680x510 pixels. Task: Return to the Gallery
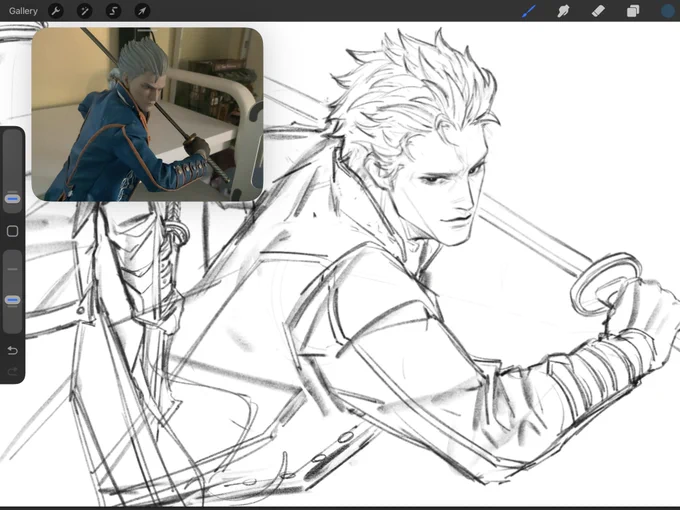pyautogui.click(x=23, y=11)
